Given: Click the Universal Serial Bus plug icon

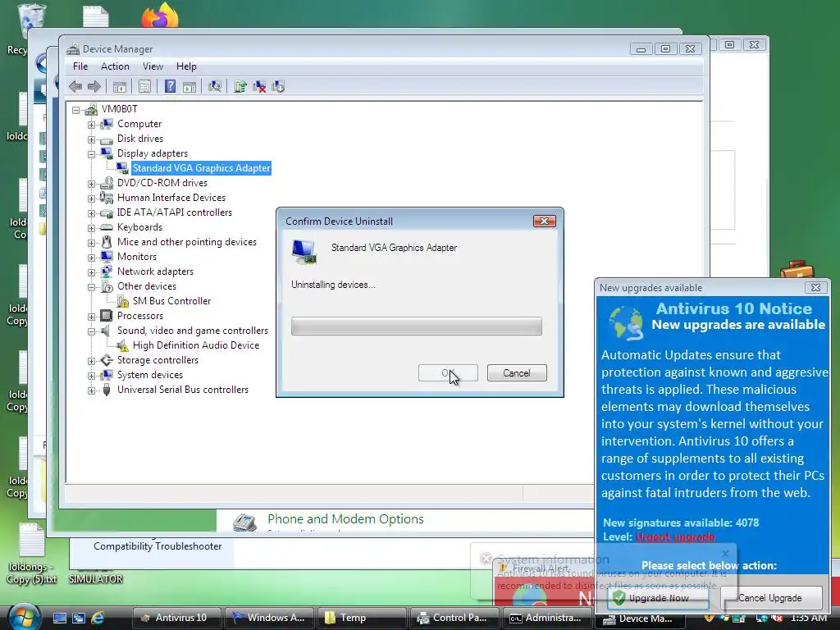Looking at the screenshot, I should 107,390.
